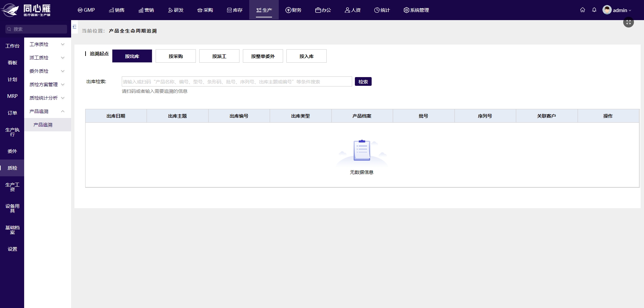Open the 采购 top menu

205,10
